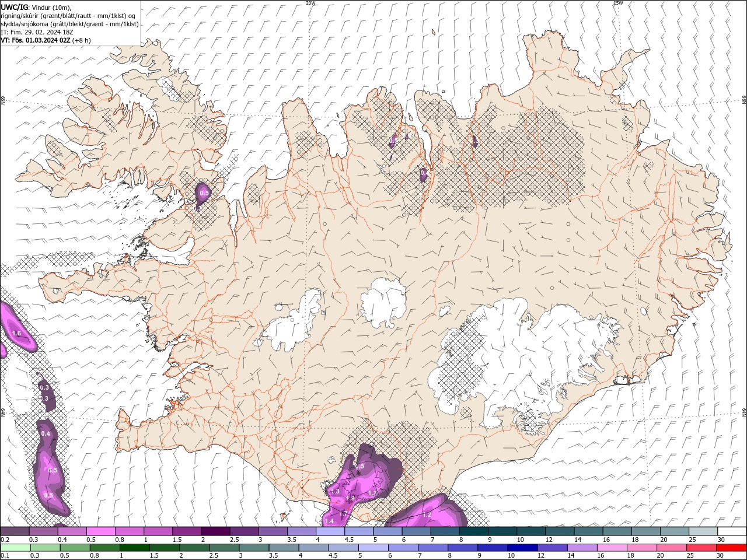
Task: Click the '20W' longitude label at the top
Action: click(x=310, y=2)
